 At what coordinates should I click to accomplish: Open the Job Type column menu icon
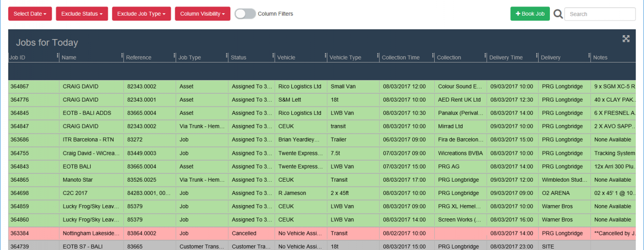click(227, 57)
